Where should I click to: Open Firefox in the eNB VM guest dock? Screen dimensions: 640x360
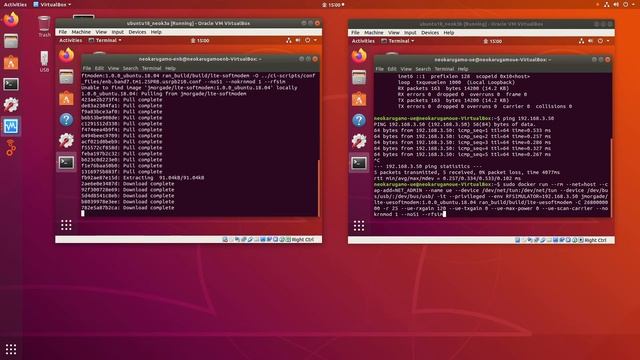(66, 55)
